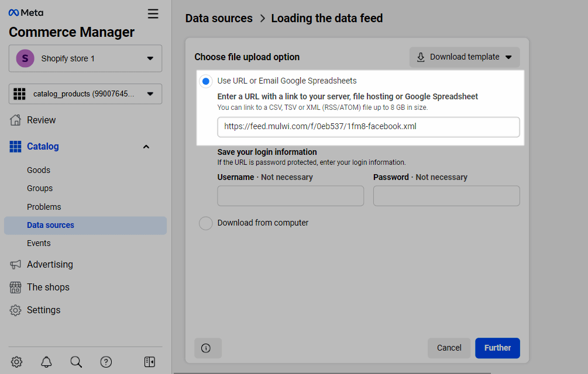This screenshot has width=588, height=374.
Task: Click the Cancel button
Action: (449, 348)
